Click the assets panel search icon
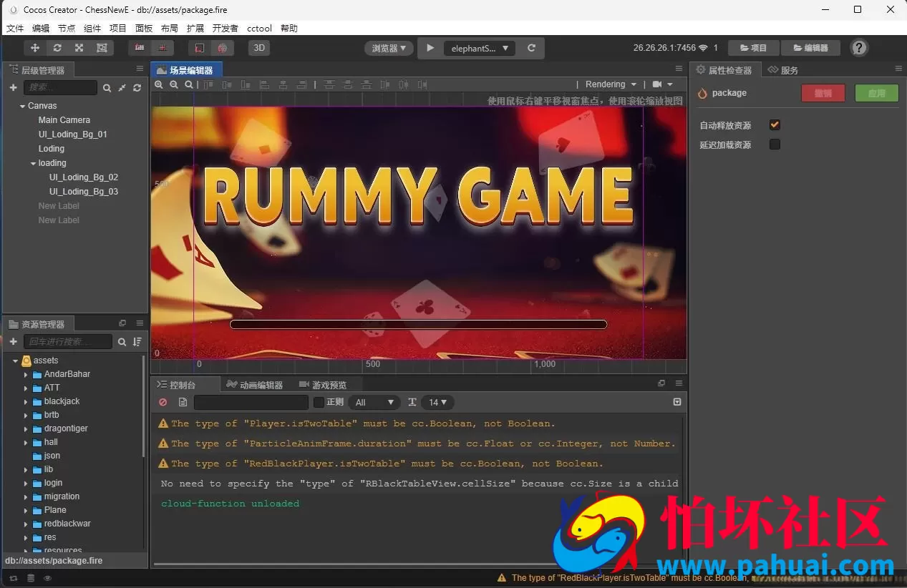The width and height of the screenshot is (907, 588). [122, 342]
